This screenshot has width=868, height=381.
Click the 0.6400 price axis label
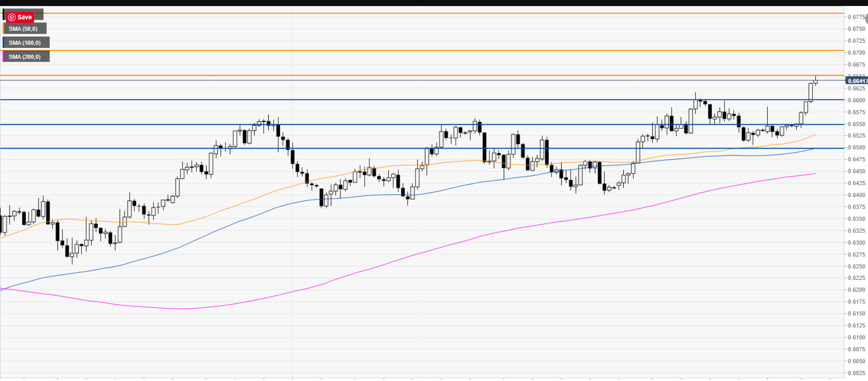pyautogui.click(x=857, y=195)
